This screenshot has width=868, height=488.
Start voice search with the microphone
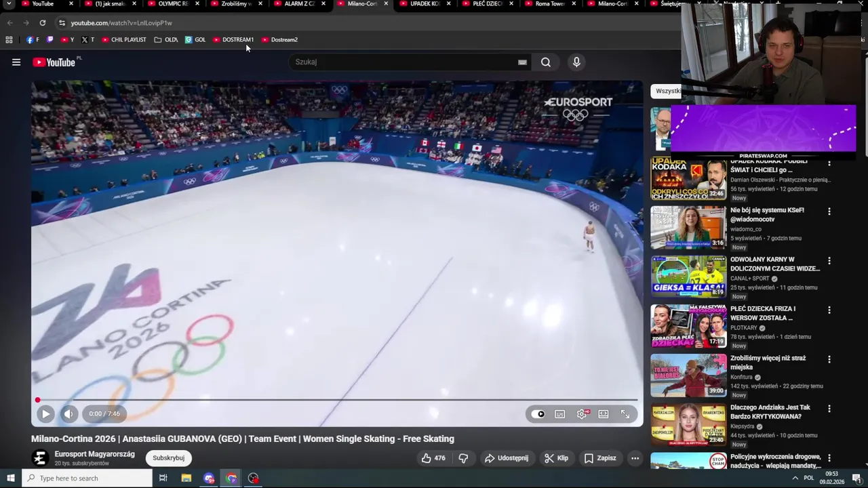coord(576,62)
